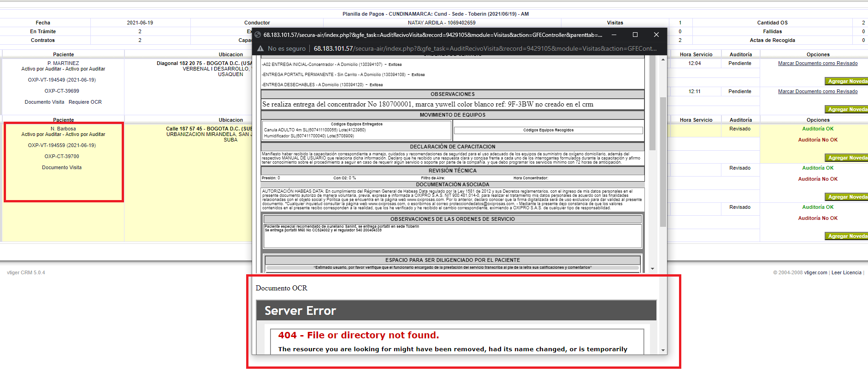Click the popup outer scrollbar up arrow
The height and width of the screenshot is (372, 868).
663,60
